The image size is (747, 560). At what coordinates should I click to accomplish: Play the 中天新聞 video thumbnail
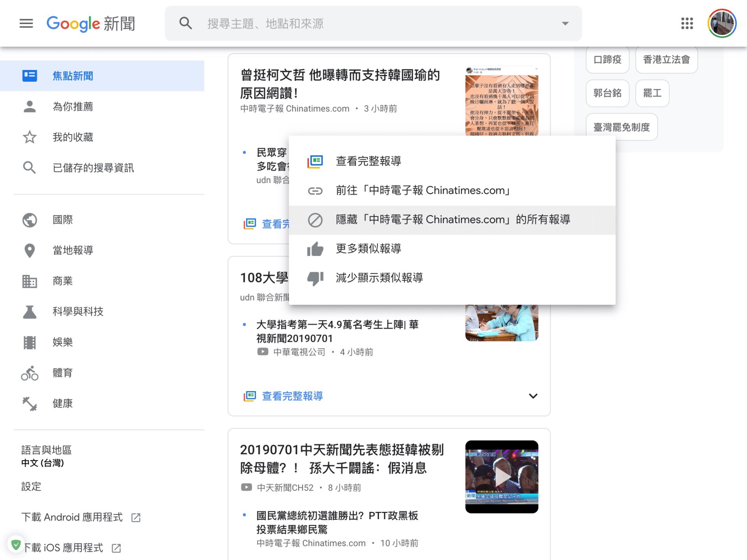coord(502,477)
